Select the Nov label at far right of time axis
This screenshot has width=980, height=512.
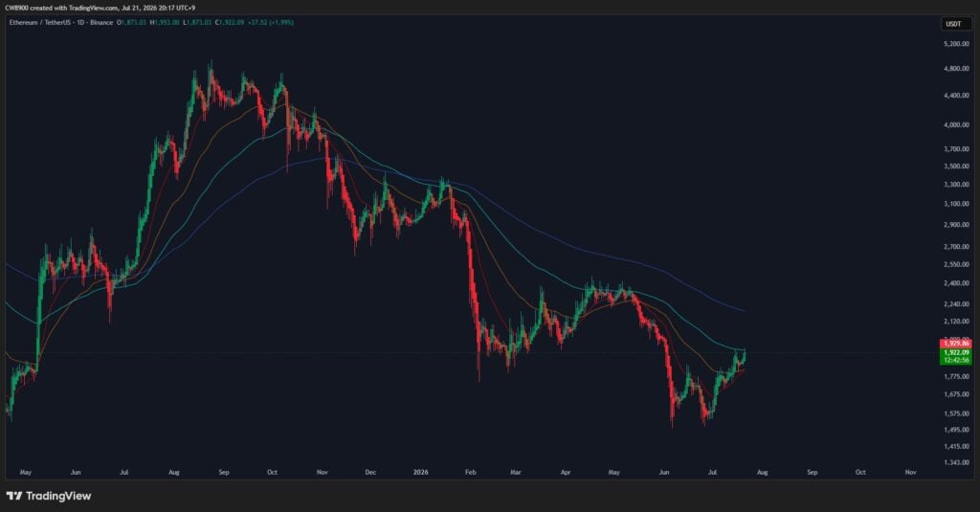(x=910, y=472)
